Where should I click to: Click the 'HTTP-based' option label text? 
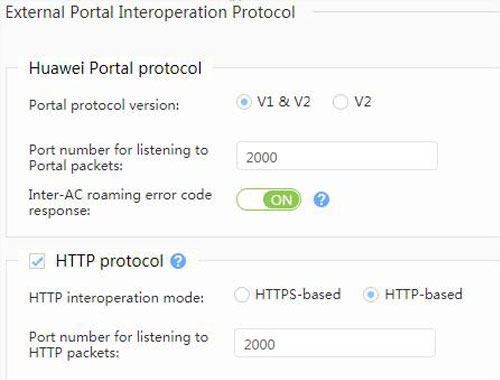tap(423, 294)
